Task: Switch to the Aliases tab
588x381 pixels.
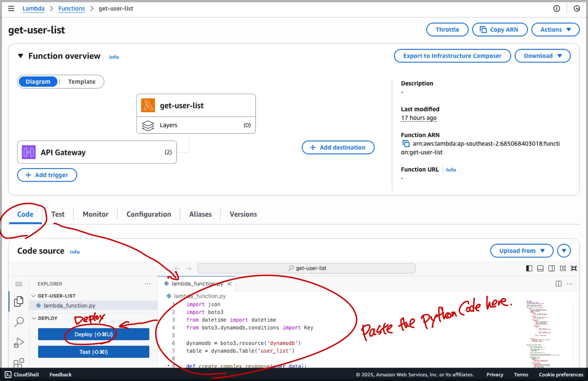Action: pyautogui.click(x=200, y=214)
